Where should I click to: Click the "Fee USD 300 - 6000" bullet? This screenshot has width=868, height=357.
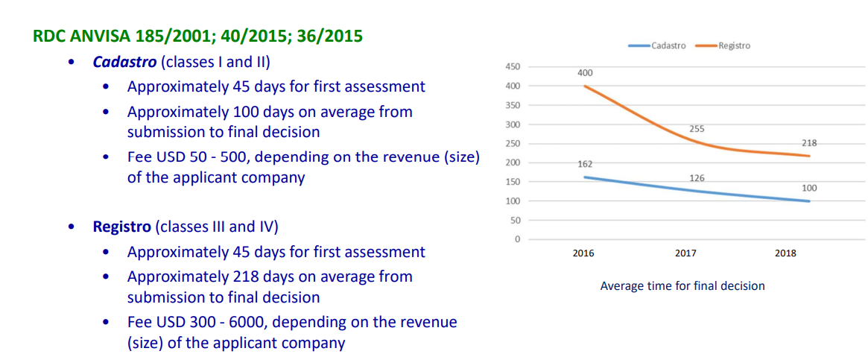(292, 332)
